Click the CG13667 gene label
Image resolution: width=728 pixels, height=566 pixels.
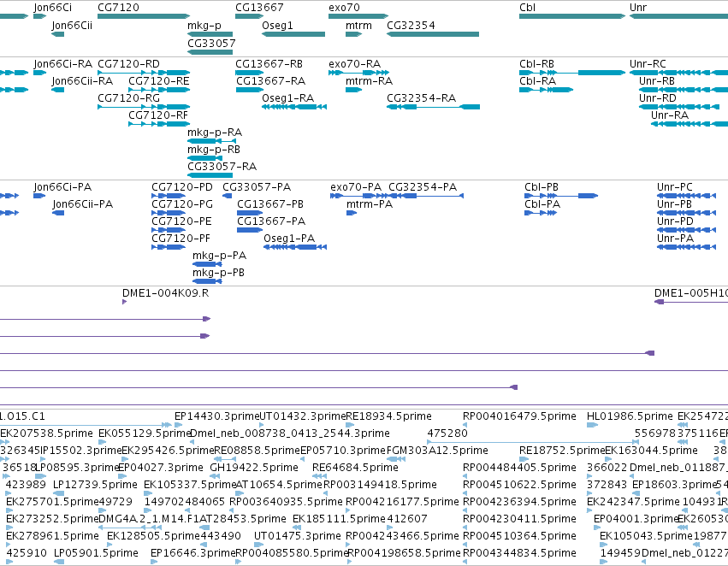pyautogui.click(x=259, y=8)
